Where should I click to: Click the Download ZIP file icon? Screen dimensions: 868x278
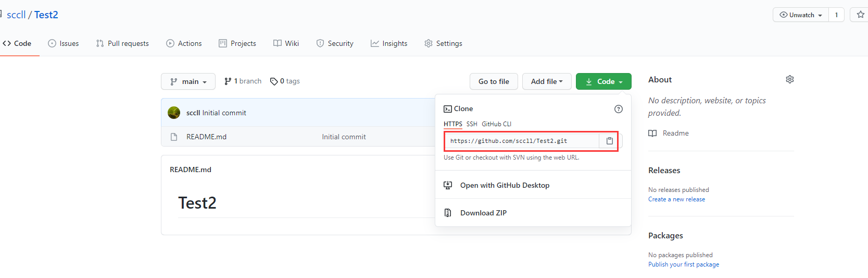[x=448, y=213]
